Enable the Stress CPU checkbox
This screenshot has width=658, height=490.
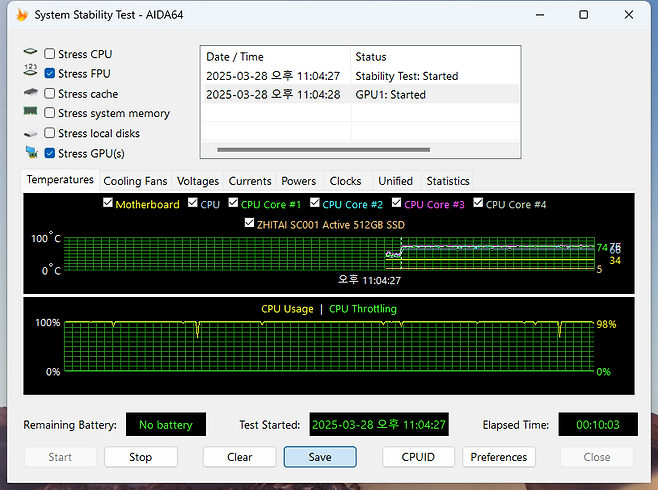pyautogui.click(x=50, y=54)
